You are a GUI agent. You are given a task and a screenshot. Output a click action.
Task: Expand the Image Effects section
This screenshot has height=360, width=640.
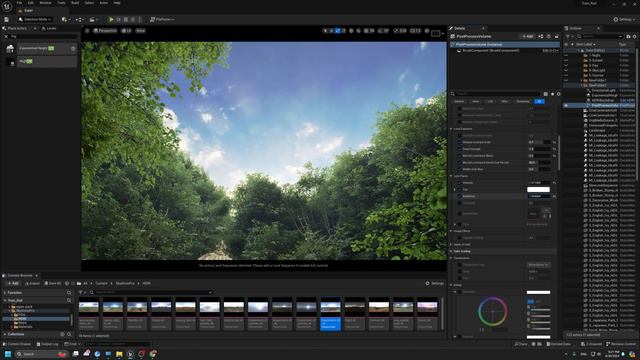(x=451, y=231)
